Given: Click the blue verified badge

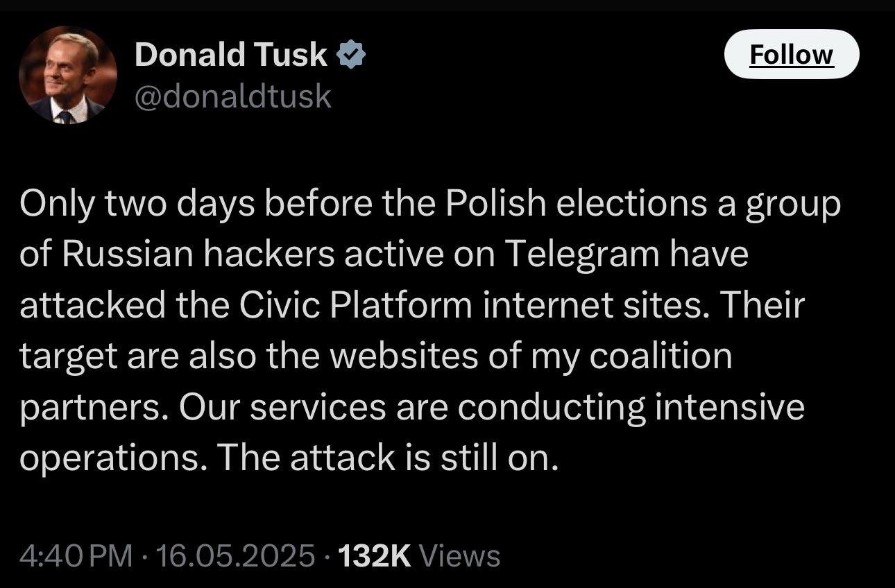Looking at the screenshot, I should pos(352,55).
